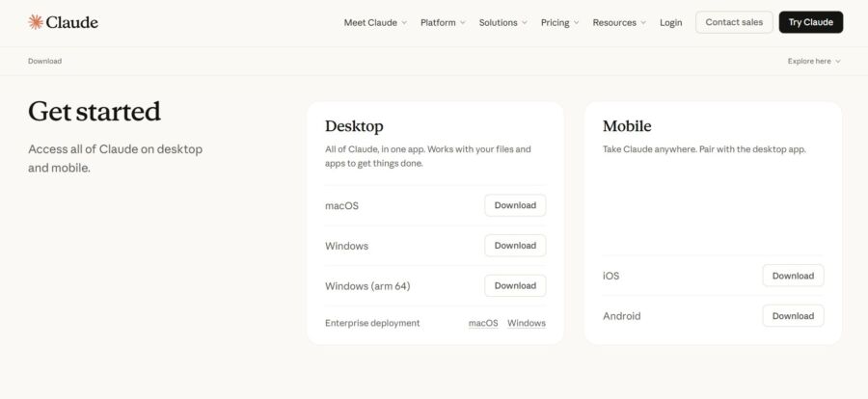Expand the Pricing chevron arrow
868x399 pixels.
click(x=577, y=23)
